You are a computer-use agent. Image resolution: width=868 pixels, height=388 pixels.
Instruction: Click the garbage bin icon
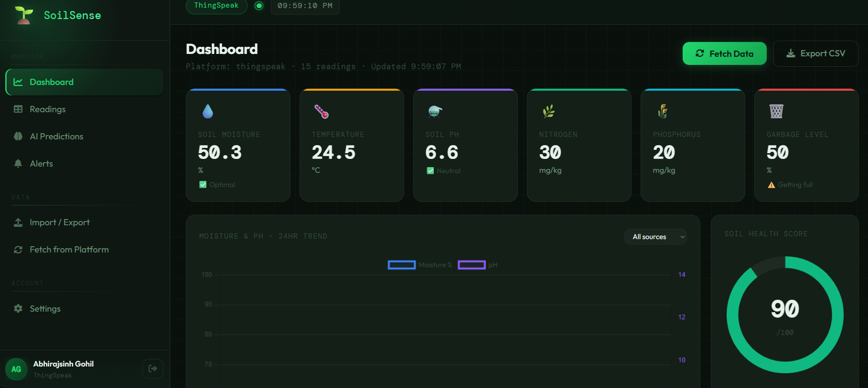[776, 111]
